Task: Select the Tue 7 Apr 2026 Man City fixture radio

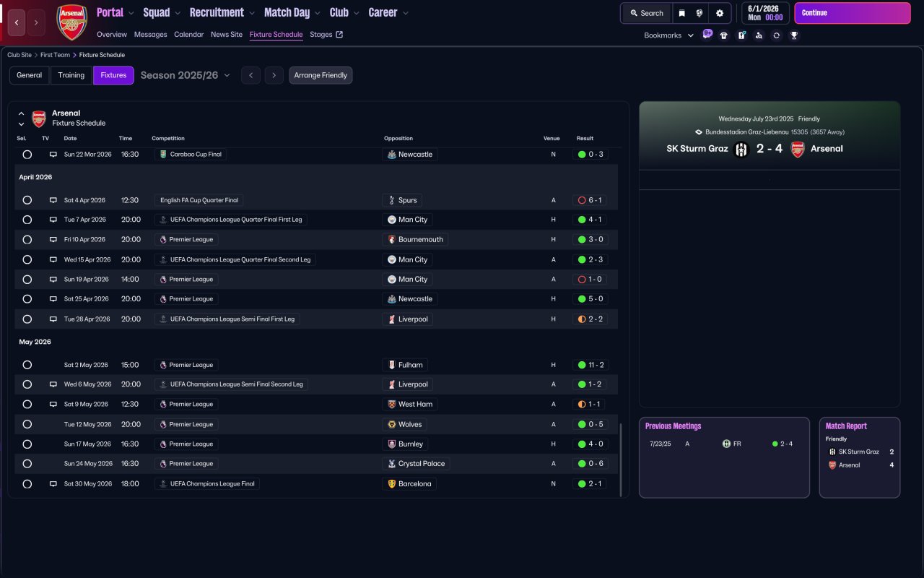Action: click(x=27, y=220)
